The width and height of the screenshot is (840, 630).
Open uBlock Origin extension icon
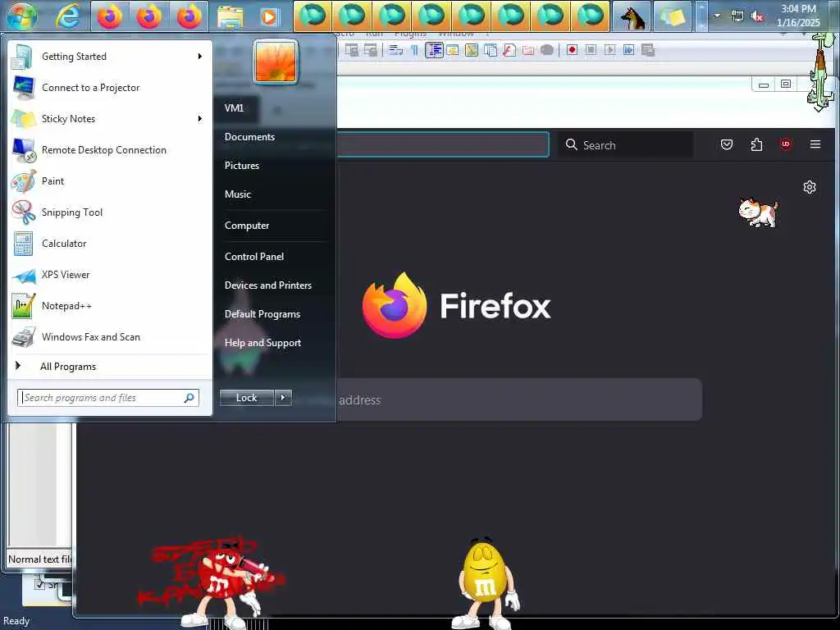[x=786, y=144]
